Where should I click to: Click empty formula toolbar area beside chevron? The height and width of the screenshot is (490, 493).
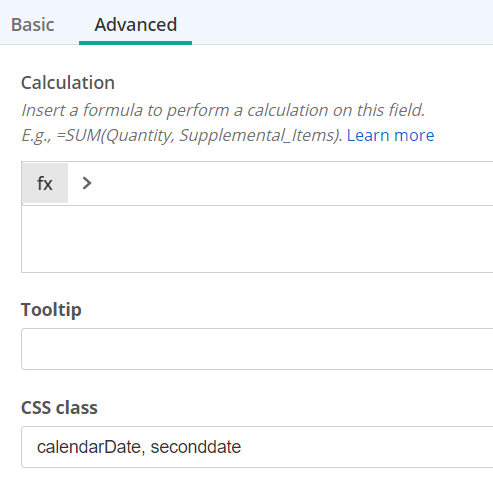tap(293, 183)
